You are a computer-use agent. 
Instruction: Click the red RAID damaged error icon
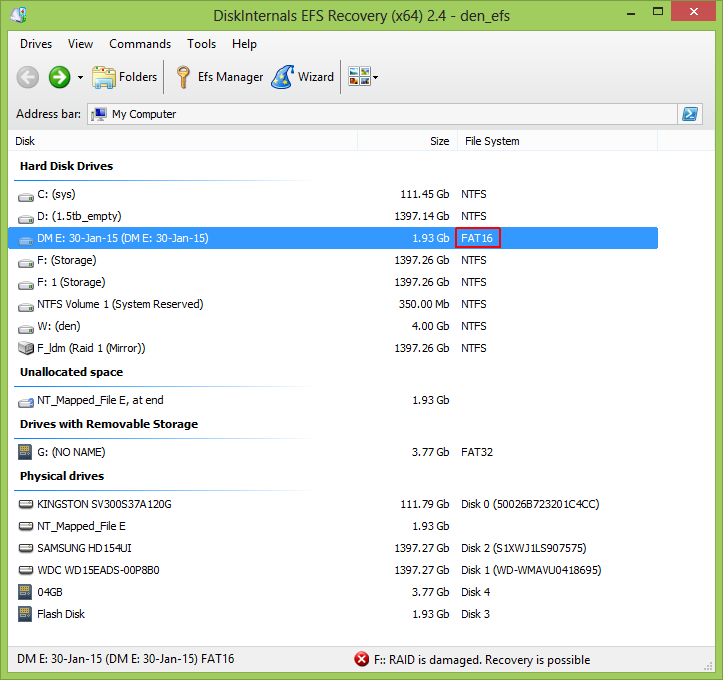pos(362,659)
